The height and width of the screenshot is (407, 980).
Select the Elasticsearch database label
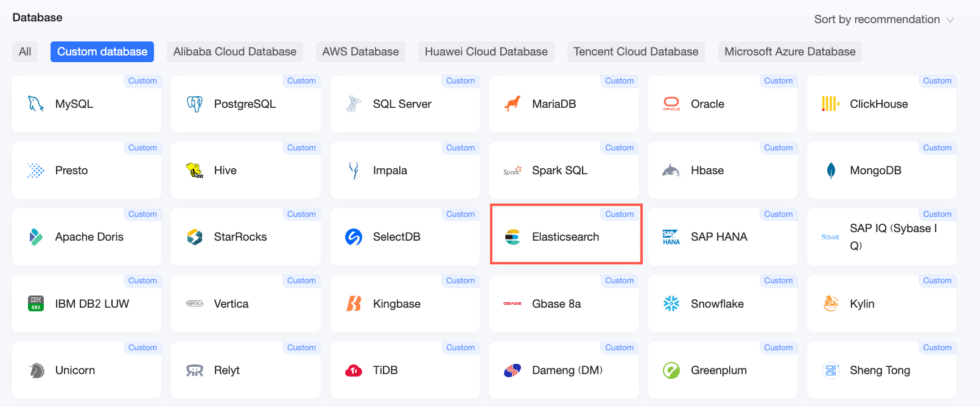565,237
